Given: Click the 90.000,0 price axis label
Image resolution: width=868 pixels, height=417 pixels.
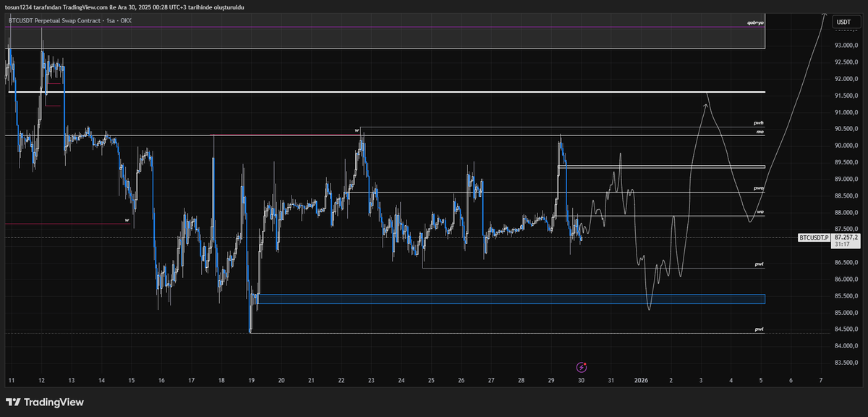Looking at the screenshot, I should (x=846, y=146).
